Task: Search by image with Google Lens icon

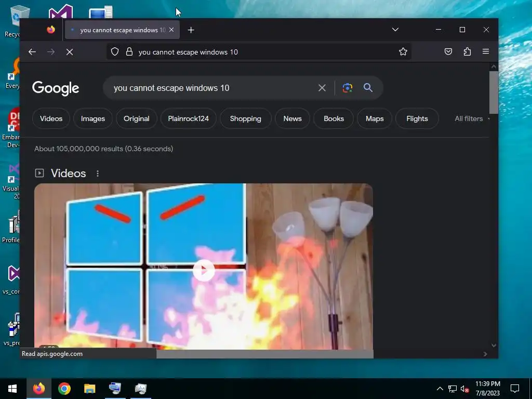Action: pyautogui.click(x=347, y=88)
